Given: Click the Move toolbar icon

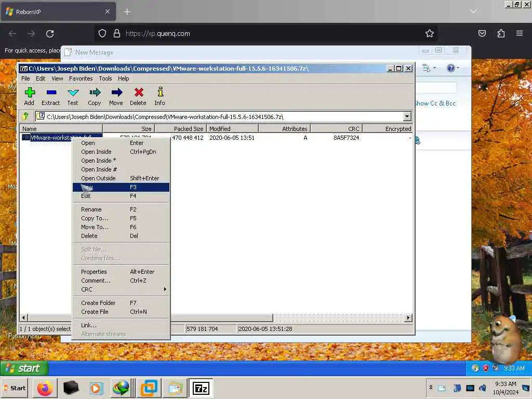Looking at the screenshot, I should 116,96.
